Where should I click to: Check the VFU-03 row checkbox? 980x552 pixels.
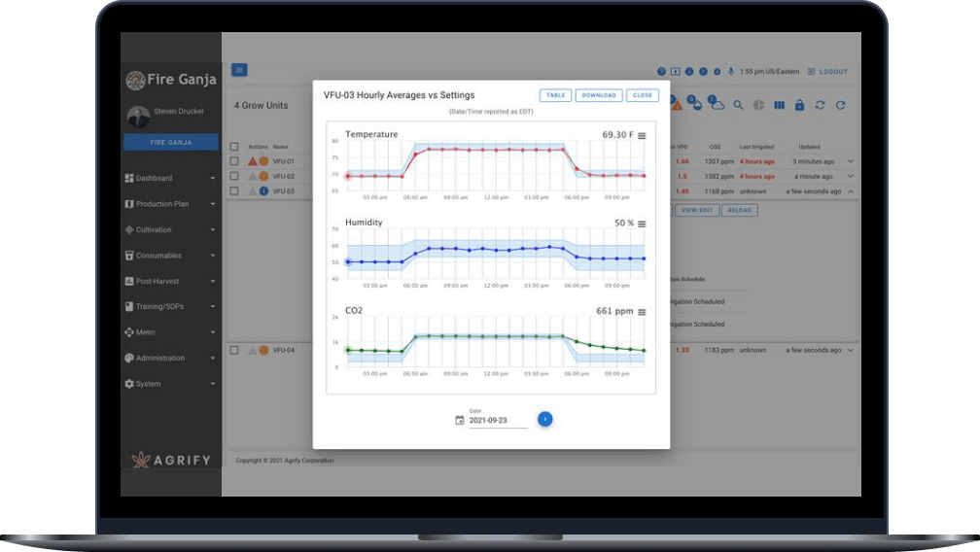pos(234,191)
